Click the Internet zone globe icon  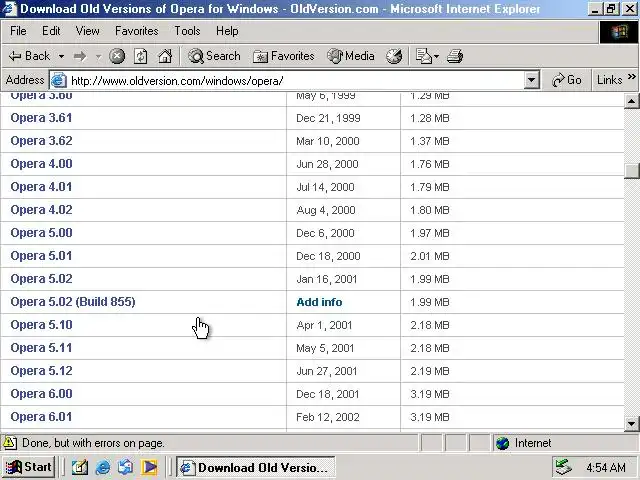coord(502,443)
